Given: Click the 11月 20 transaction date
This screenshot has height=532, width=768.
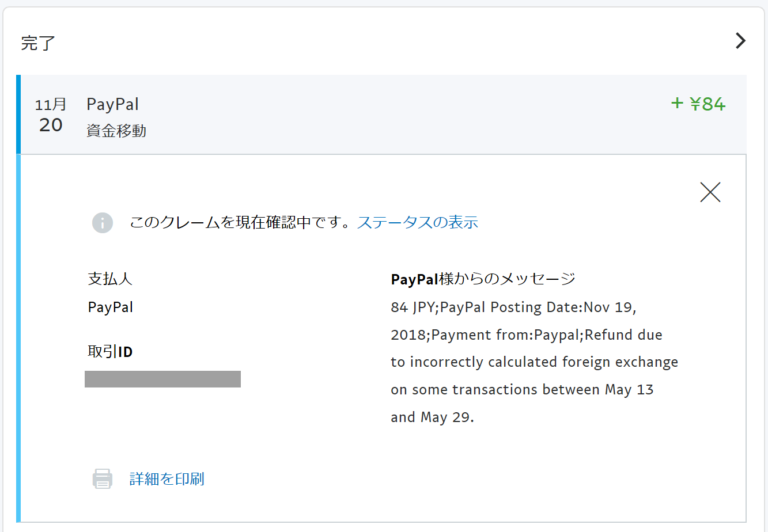Looking at the screenshot, I should click(x=51, y=115).
